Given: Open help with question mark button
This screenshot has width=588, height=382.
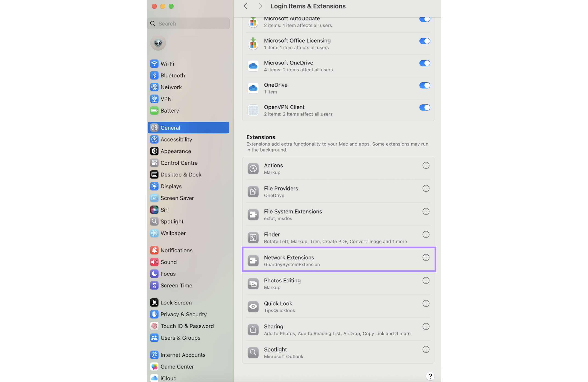Looking at the screenshot, I should point(430,376).
